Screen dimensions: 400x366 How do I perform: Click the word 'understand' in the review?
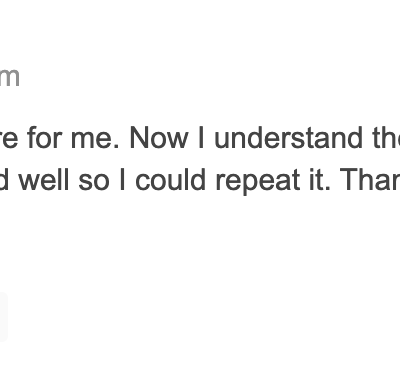[x=289, y=138]
